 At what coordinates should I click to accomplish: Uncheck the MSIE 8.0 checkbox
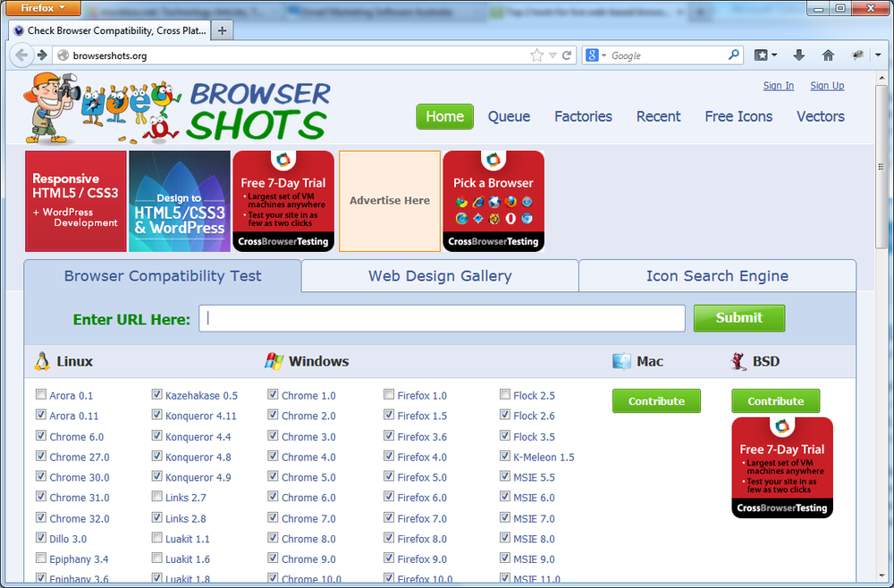[x=504, y=537]
